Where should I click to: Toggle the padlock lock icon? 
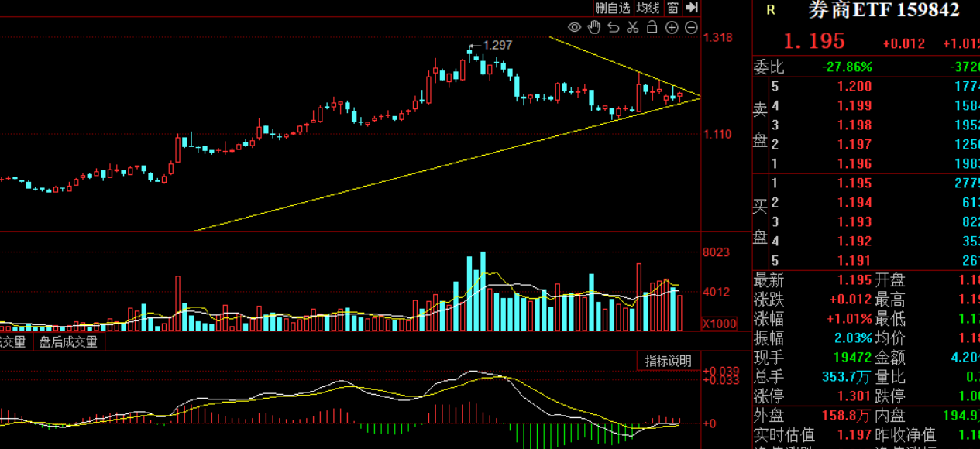(652, 28)
